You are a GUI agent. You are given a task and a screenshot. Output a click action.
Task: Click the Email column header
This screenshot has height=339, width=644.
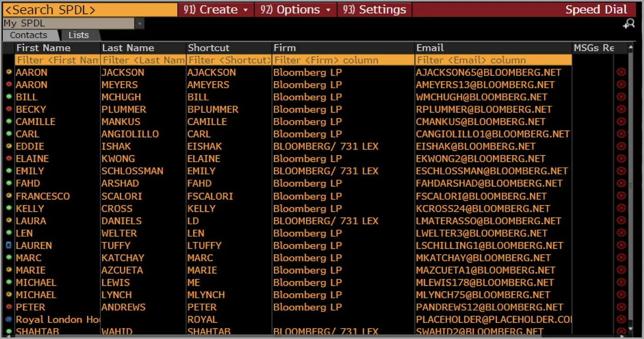tap(494, 48)
